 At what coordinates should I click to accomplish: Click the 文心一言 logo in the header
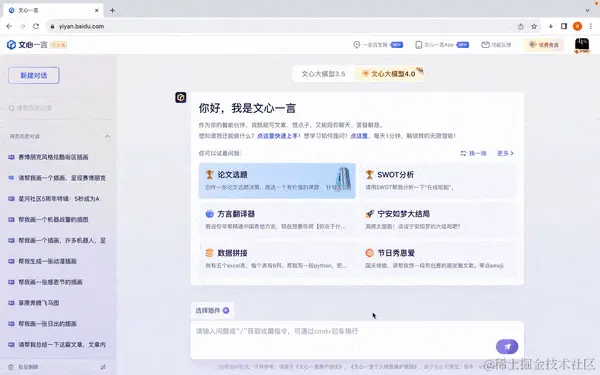27,45
